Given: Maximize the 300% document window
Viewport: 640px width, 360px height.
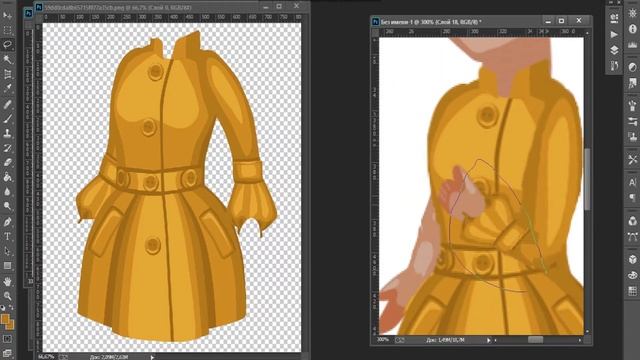Looking at the screenshot, I should (x=562, y=21).
